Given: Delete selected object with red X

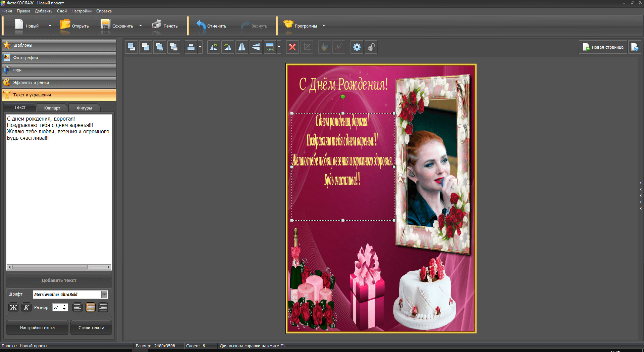Looking at the screenshot, I should click(292, 47).
